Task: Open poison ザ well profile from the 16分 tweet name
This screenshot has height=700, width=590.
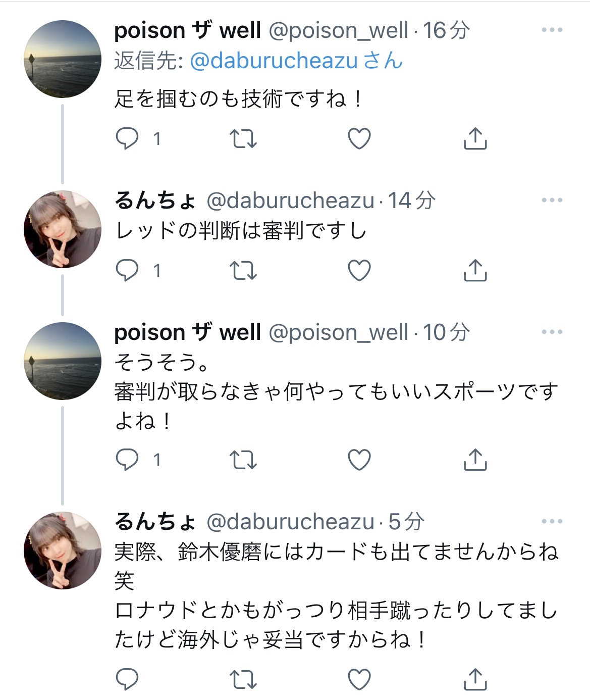Action: 187,30
